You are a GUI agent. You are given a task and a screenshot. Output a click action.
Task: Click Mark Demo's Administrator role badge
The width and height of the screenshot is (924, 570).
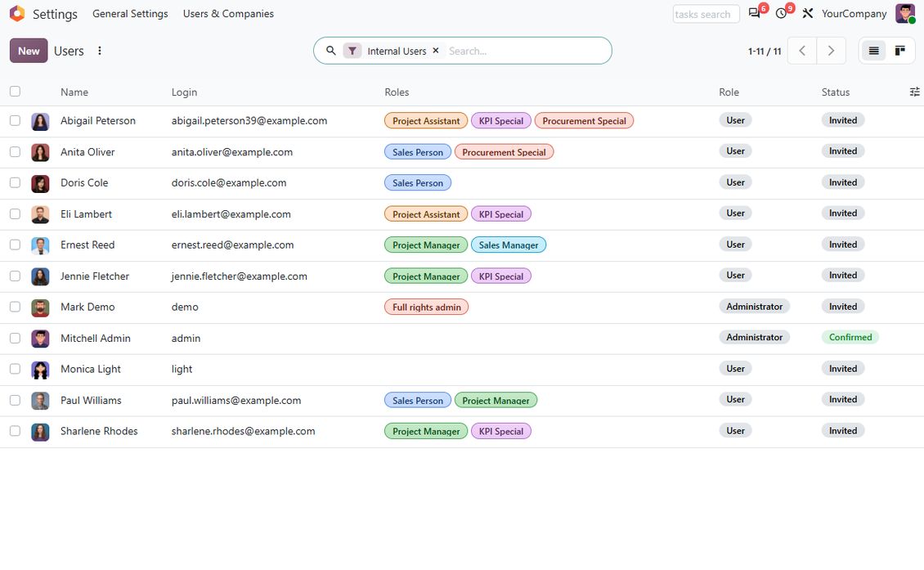(754, 307)
